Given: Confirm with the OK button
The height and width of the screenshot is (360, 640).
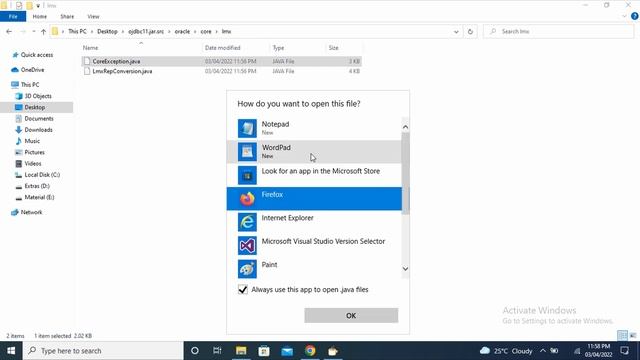Looking at the screenshot, I should [351, 316].
